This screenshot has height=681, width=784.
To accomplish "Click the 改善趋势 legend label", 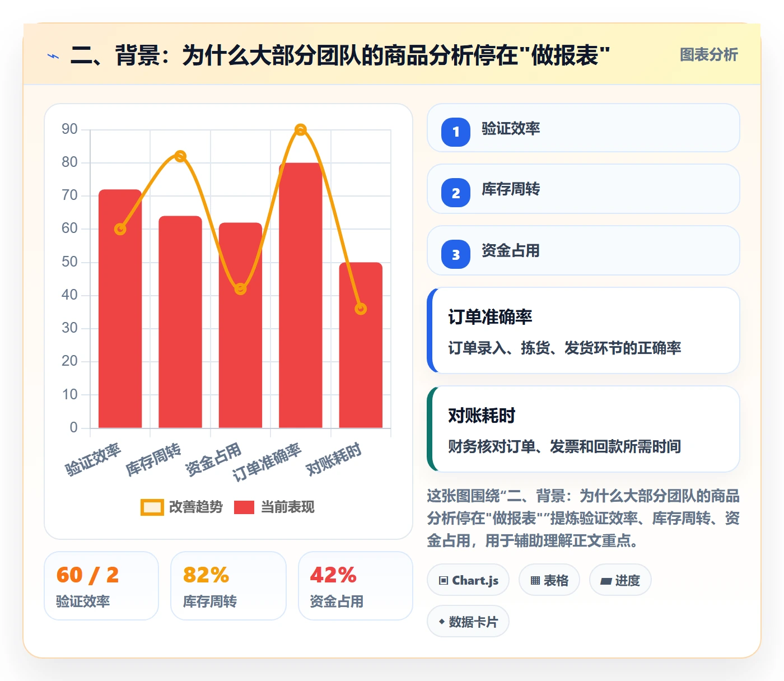I will point(196,507).
